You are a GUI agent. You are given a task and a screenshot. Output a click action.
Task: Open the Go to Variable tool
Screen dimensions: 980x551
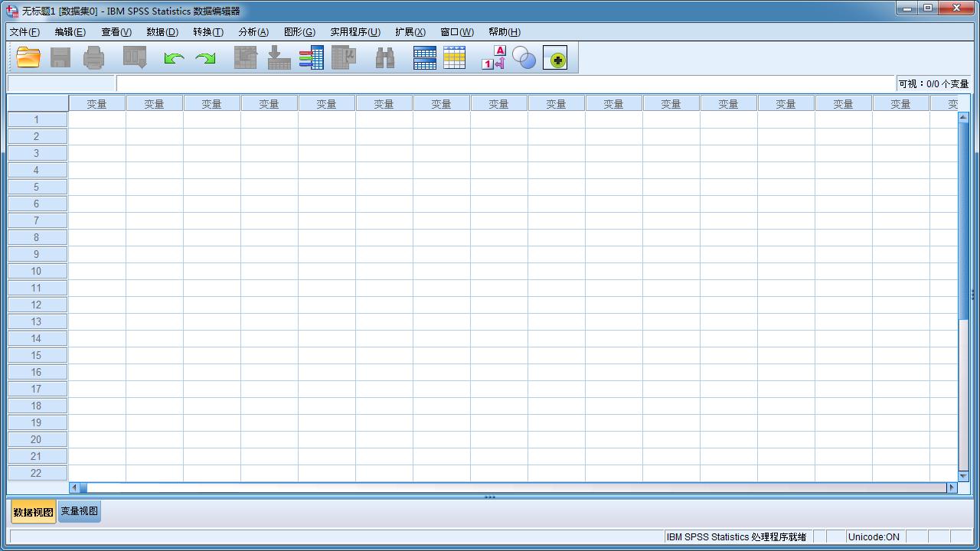coord(279,57)
